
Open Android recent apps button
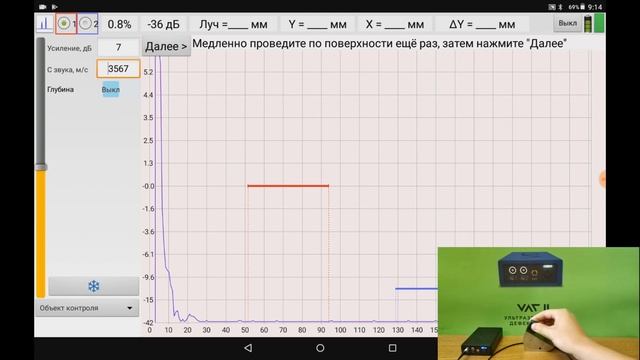(x=392, y=348)
